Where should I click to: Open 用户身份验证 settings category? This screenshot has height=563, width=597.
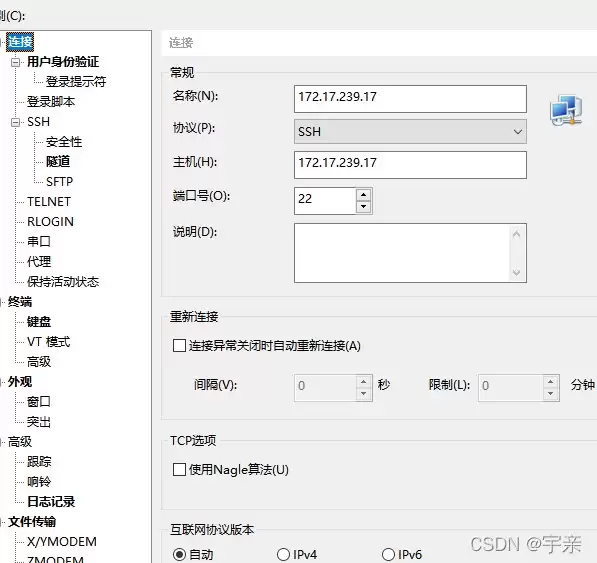[x=63, y=62]
